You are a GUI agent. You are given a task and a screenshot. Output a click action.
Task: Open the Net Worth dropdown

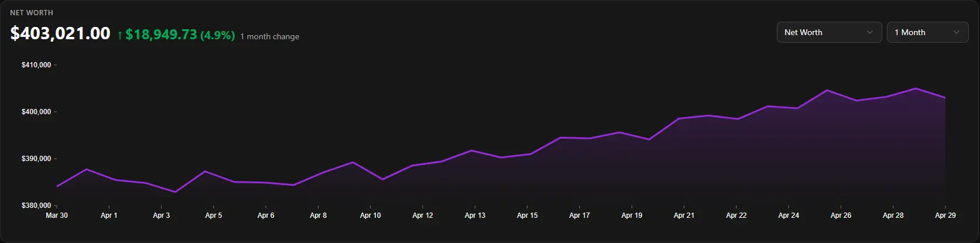(x=829, y=32)
